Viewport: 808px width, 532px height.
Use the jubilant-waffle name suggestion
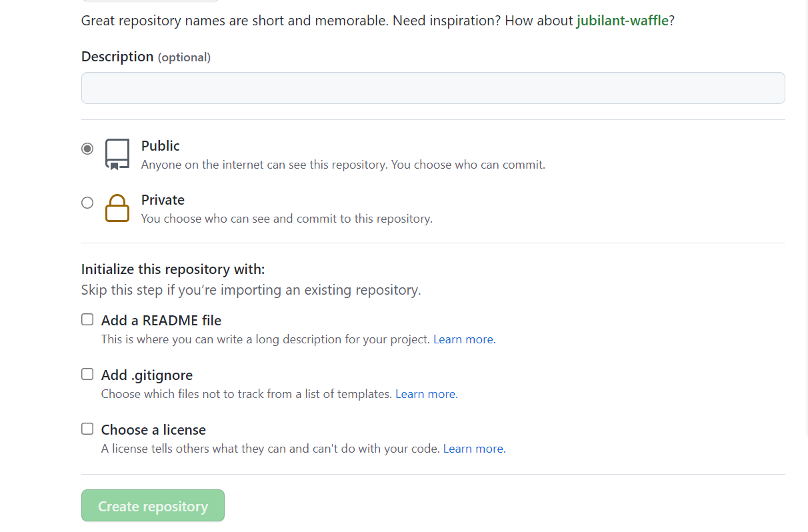622,21
